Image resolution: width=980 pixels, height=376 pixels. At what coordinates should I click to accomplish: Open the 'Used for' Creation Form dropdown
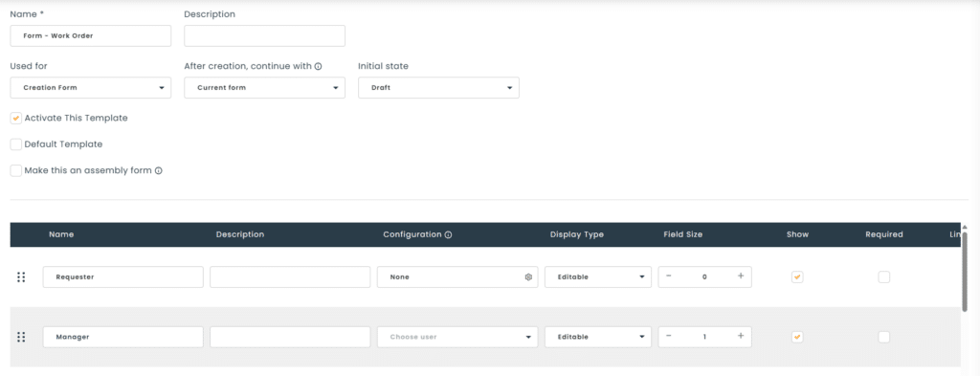pyautogui.click(x=91, y=87)
